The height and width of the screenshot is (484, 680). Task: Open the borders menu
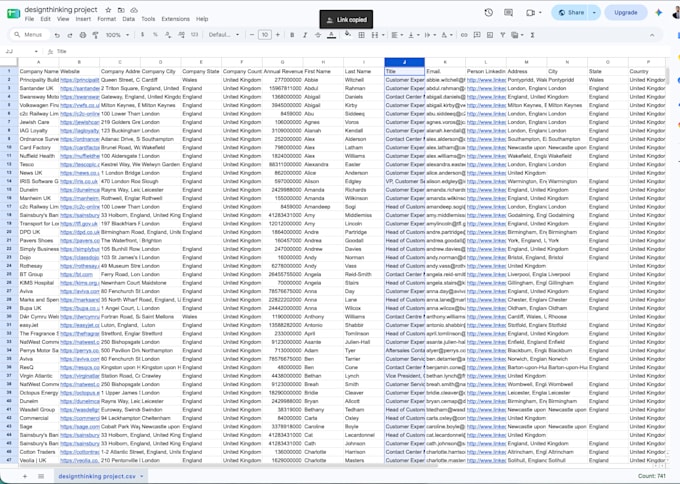click(361, 35)
